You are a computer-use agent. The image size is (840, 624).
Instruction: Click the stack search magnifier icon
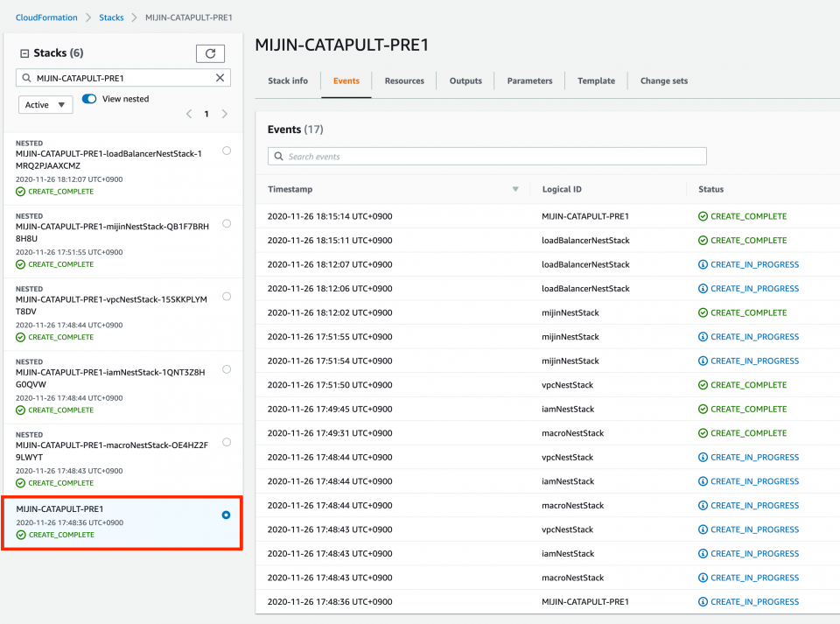(27, 78)
